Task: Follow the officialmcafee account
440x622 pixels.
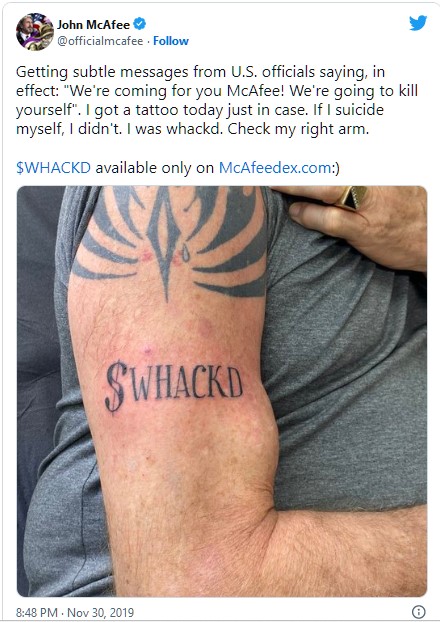Action: [x=171, y=41]
